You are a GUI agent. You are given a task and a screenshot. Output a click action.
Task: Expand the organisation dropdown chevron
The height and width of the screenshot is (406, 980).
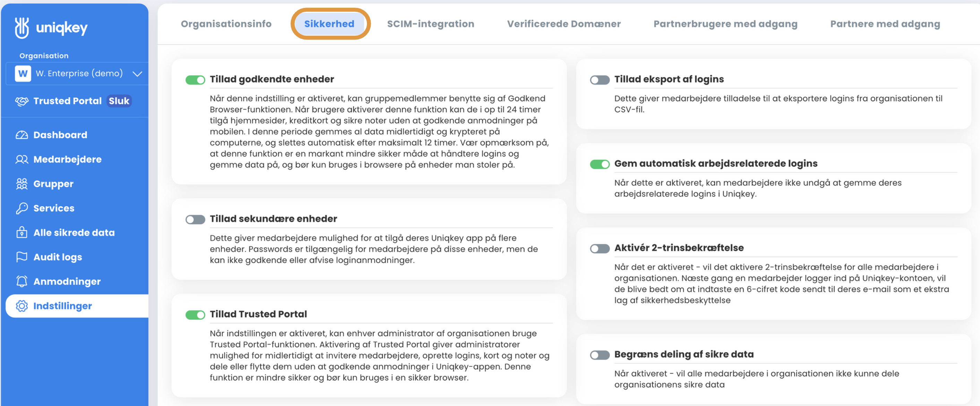tap(137, 74)
